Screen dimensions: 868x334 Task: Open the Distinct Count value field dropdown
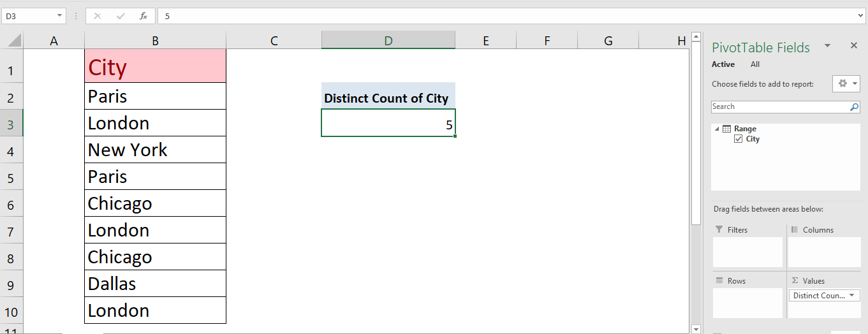852,296
